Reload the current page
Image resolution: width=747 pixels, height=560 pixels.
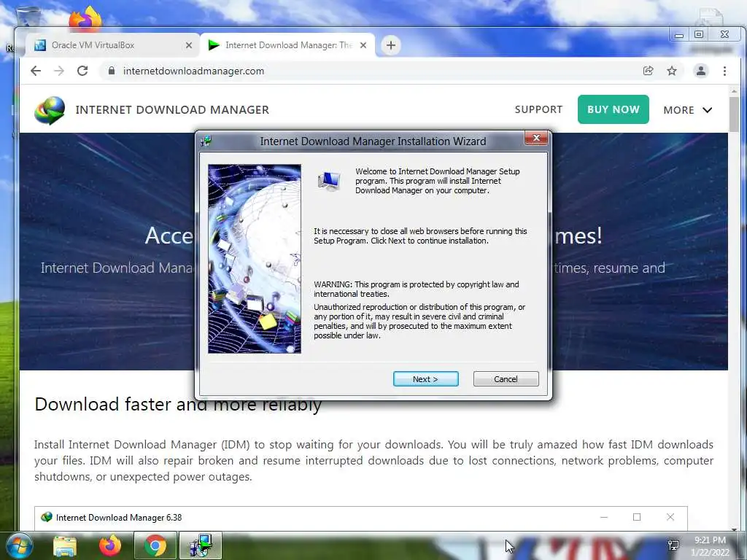pyautogui.click(x=82, y=71)
